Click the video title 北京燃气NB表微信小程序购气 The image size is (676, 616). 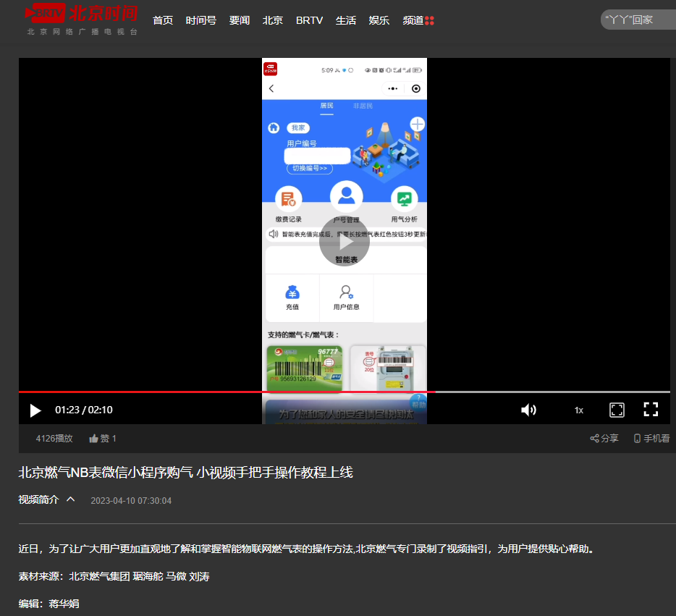[185, 473]
